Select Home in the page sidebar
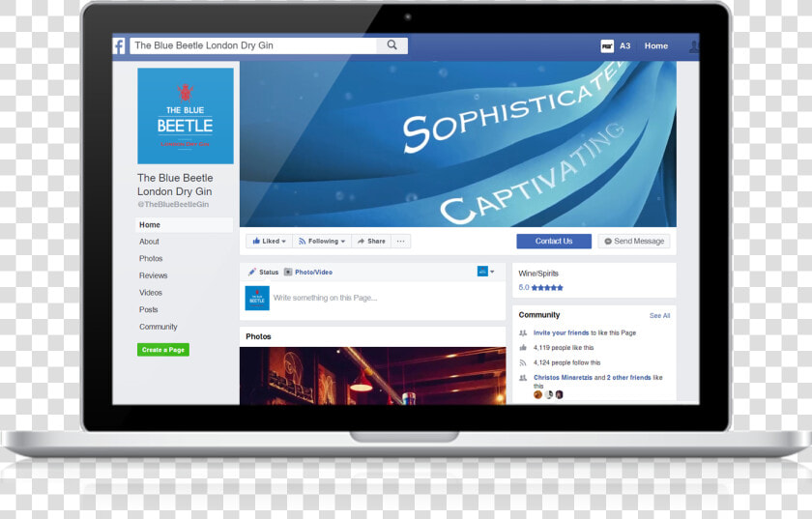Image resolution: width=812 pixels, height=519 pixels. pyautogui.click(x=184, y=225)
